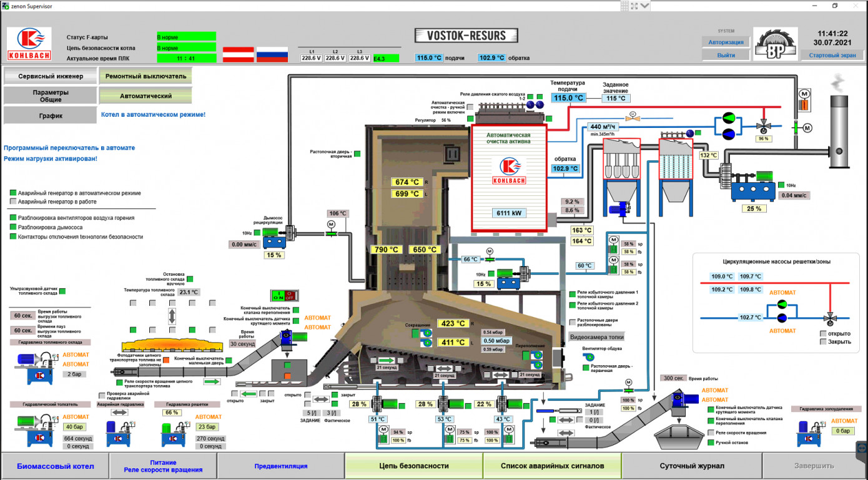Click the Автоматический mode button
The image size is (868, 480).
click(145, 96)
